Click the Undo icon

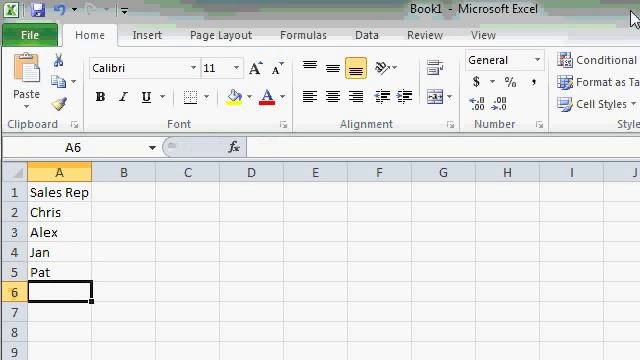[60, 9]
